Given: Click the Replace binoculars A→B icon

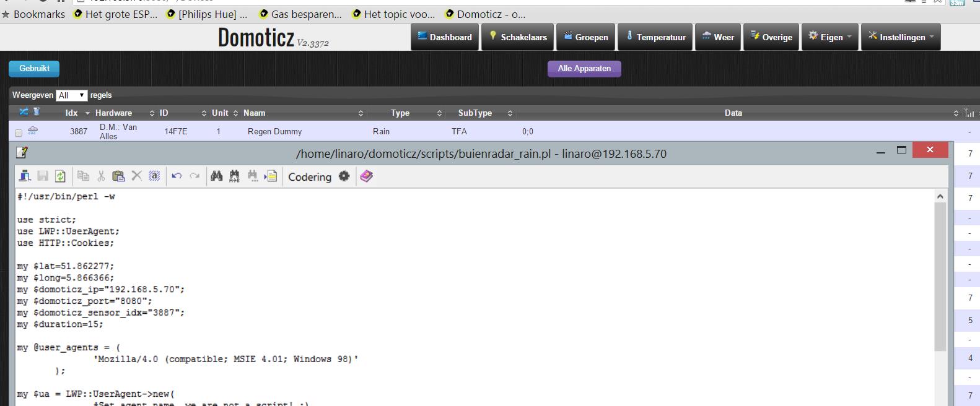Looking at the screenshot, I should coord(234,176).
